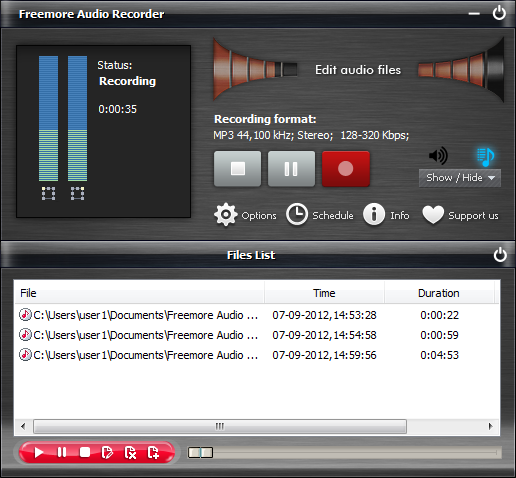This screenshot has width=516, height=478.
Task: Open Options via the gear icon
Action: tap(226, 215)
